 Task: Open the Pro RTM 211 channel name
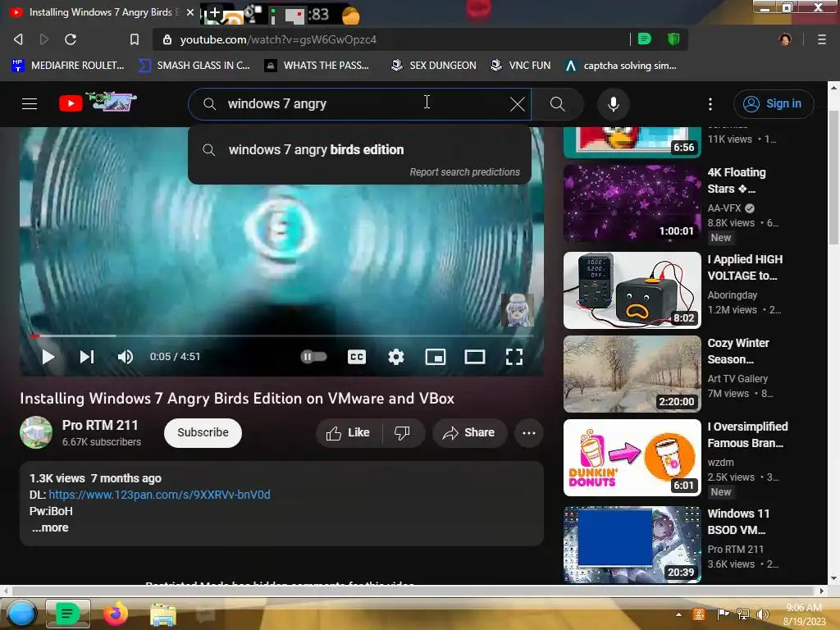tap(100, 426)
